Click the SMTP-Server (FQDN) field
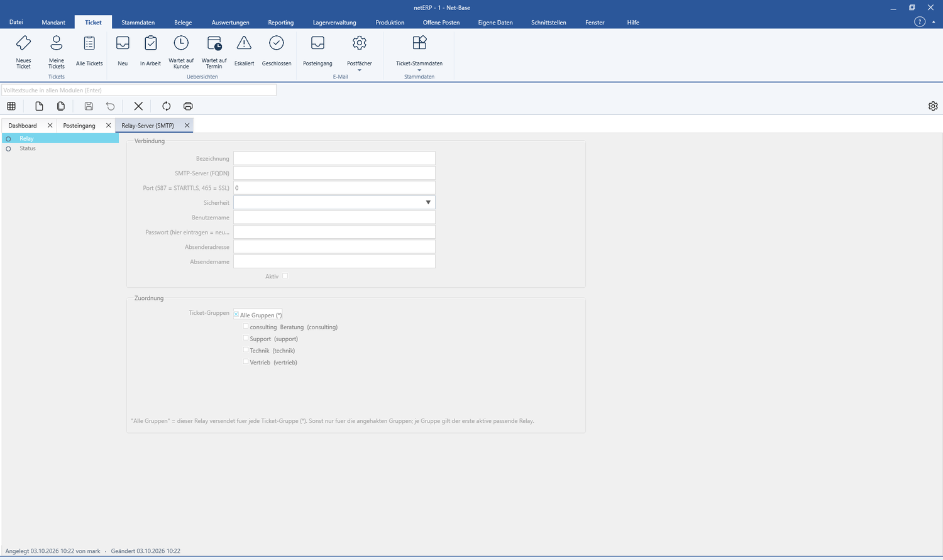The height and width of the screenshot is (560, 943). click(x=334, y=173)
